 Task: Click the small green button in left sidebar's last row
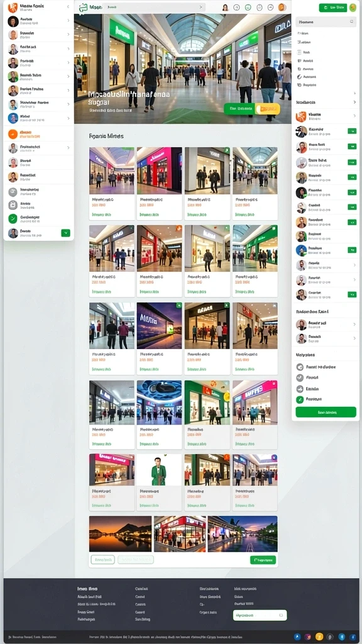(65, 233)
